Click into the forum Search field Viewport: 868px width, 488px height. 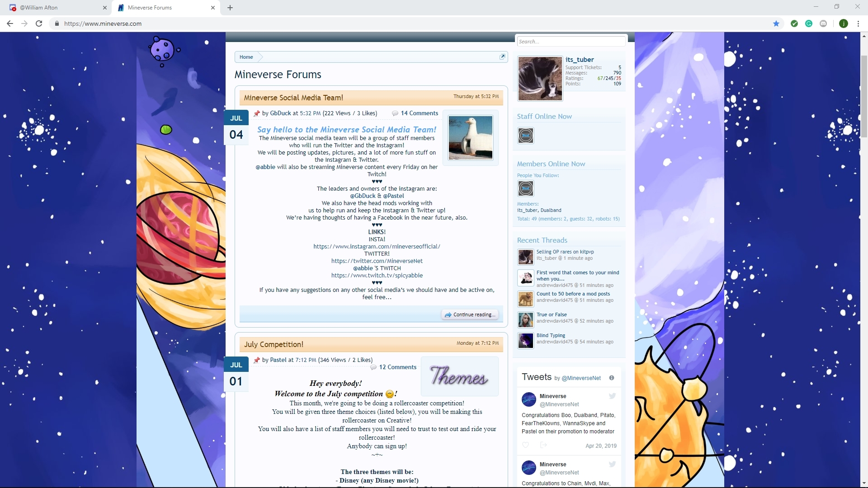pyautogui.click(x=571, y=42)
